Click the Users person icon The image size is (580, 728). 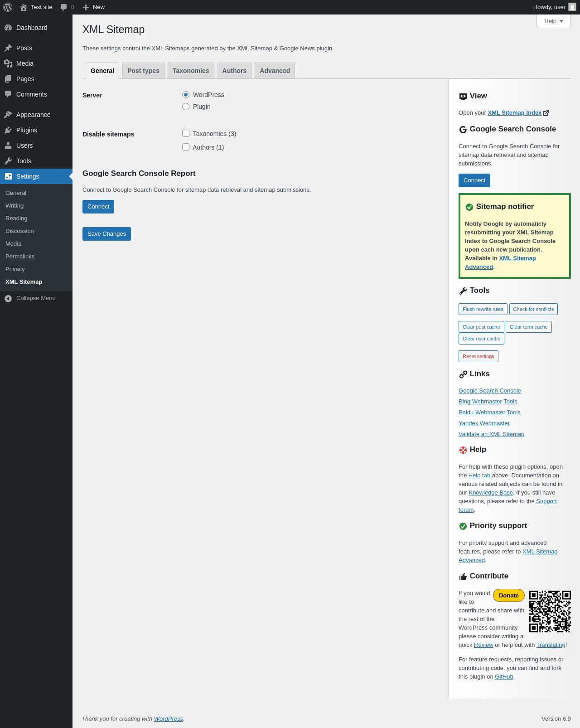[8, 146]
